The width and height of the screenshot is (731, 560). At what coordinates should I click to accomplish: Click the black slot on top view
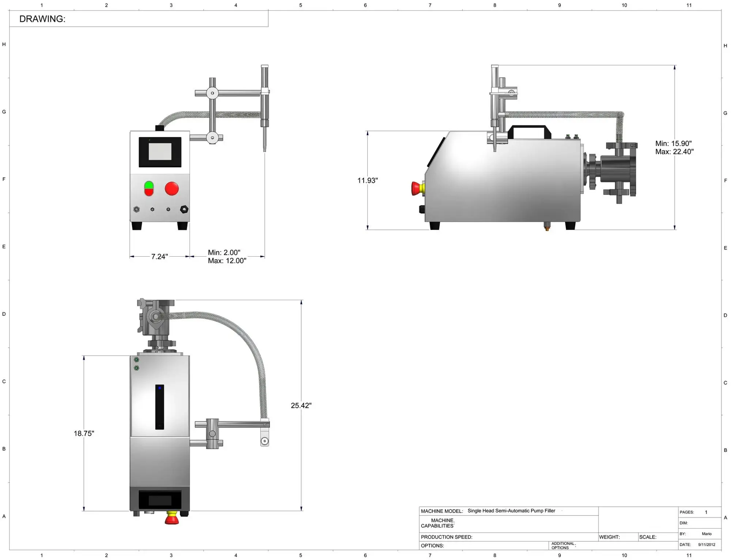[160, 406]
